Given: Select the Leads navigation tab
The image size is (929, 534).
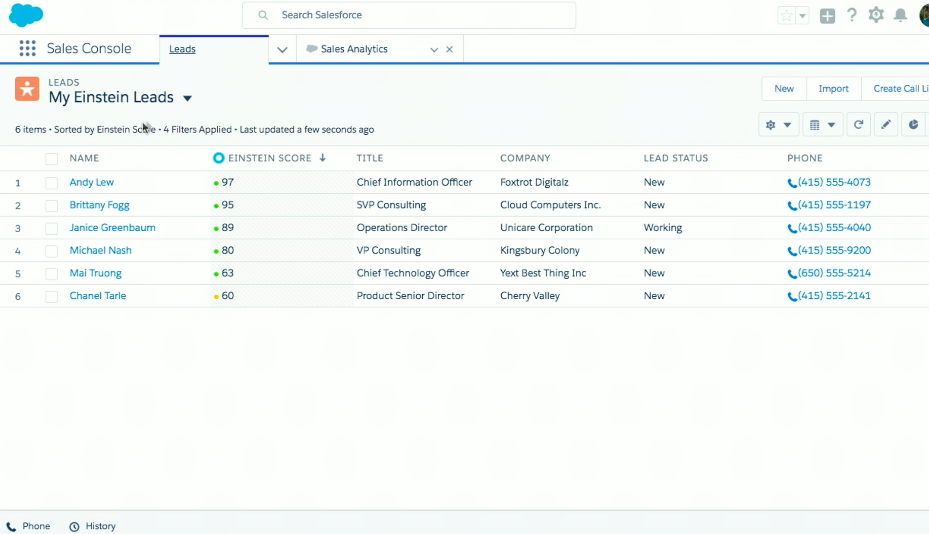Looking at the screenshot, I should (183, 49).
